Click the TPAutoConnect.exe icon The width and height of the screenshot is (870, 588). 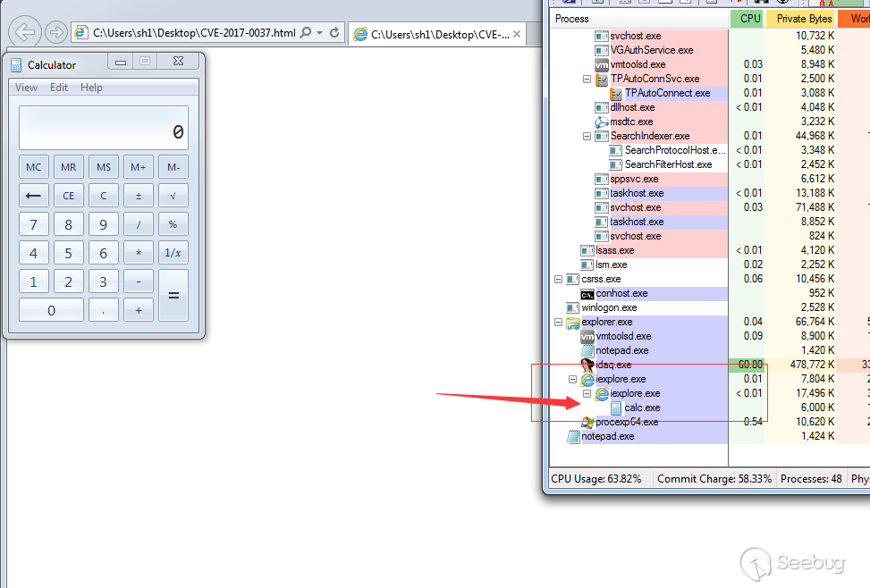pos(616,93)
